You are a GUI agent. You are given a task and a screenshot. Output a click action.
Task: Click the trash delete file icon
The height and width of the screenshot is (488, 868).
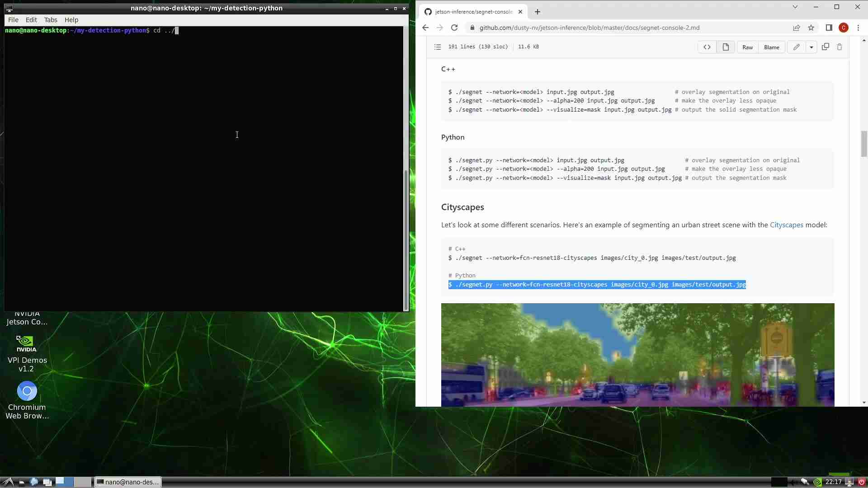tap(840, 47)
